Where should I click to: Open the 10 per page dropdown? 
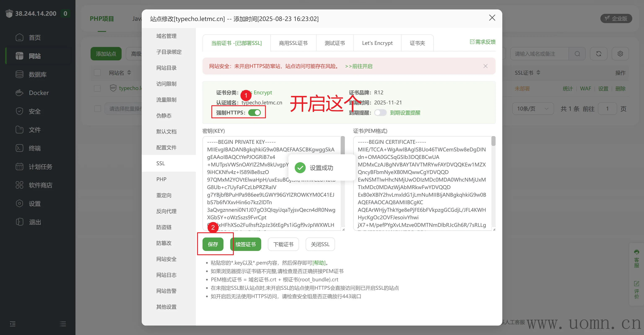point(532,109)
